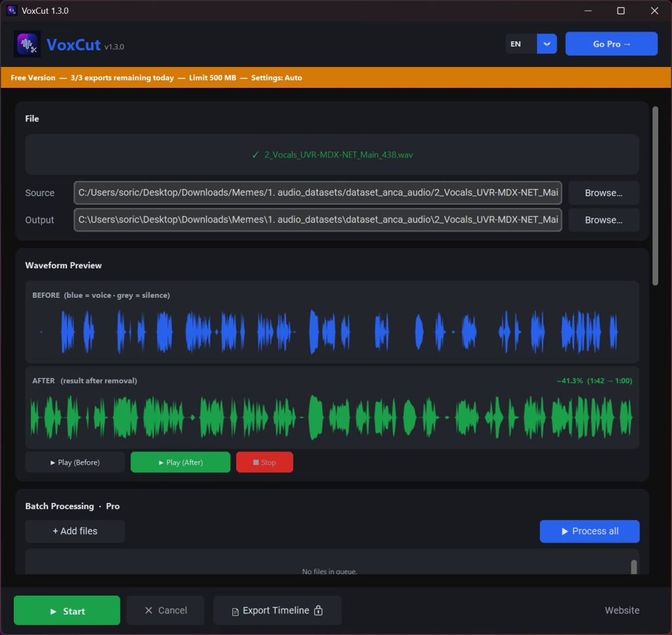The height and width of the screenshot is (635, 672).
Task: Click the Source path input field
Action: pos(318,193)
